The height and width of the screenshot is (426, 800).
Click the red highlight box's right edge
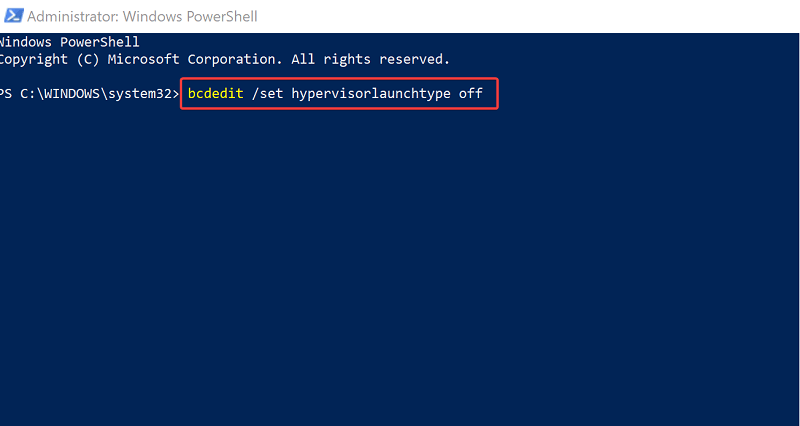[497, 93]
